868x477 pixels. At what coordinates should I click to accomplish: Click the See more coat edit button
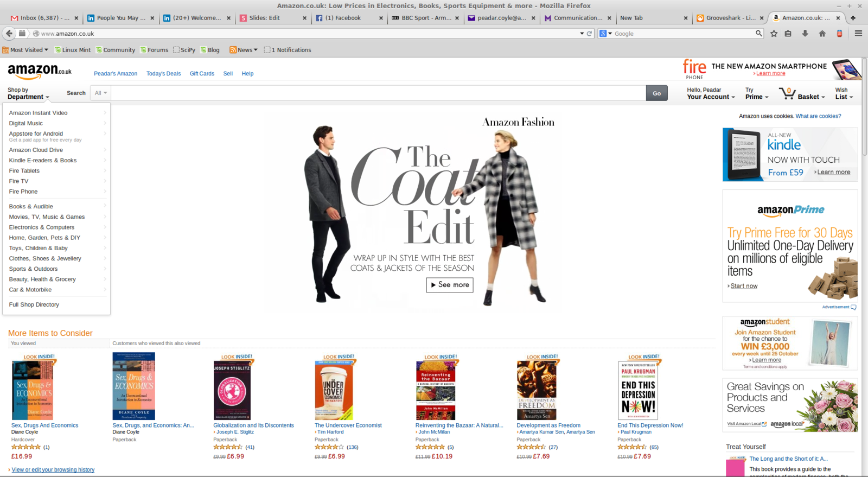tap(450, 285)
